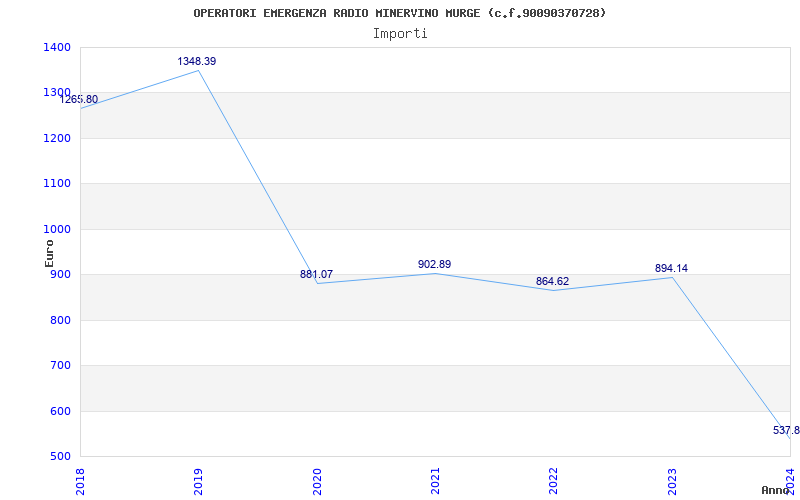800x500 pixels.
Task: Click the 900 y-axis value
Action: [60, 274]
